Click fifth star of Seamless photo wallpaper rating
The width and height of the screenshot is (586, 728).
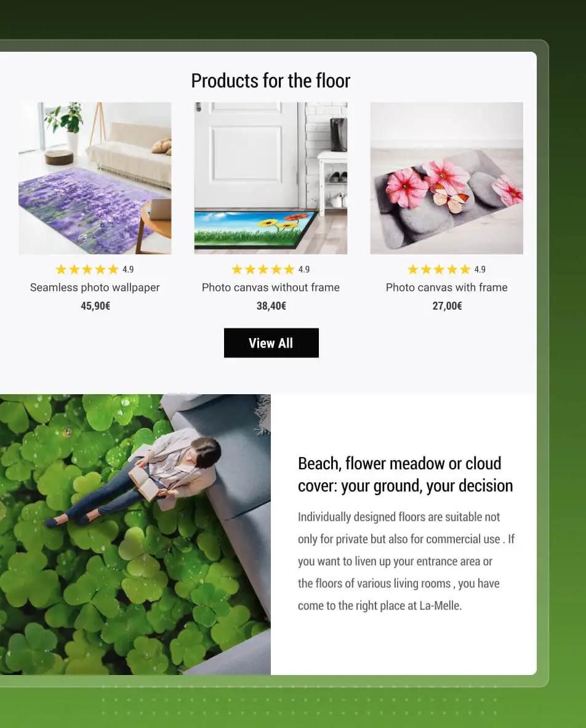113,269
